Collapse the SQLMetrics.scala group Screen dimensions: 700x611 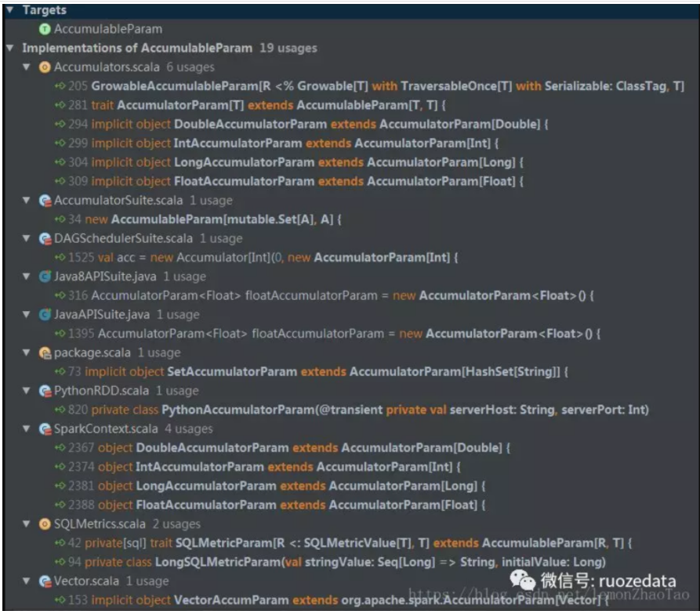(x=27, y=523)
